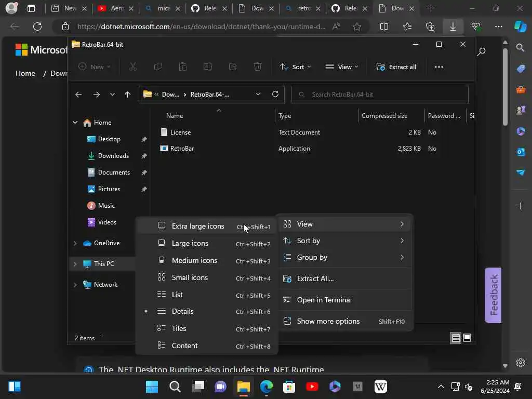Expand address bar history dropdown
Viewport: 532px width, 399px height.
[x=258, y=95]
